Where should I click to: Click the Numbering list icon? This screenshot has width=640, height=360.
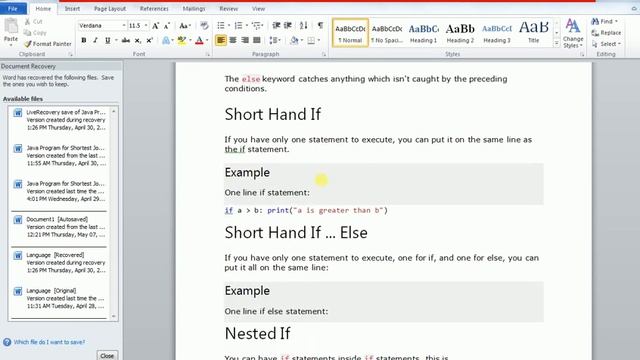[238, 26]
